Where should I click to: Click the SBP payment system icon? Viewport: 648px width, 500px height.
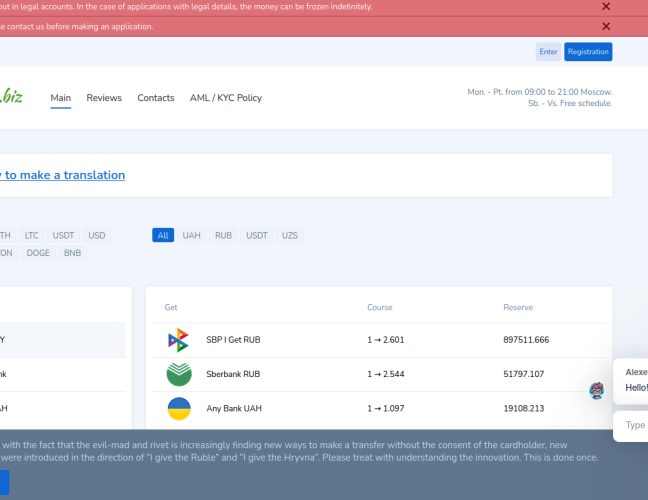pos(178,340)
